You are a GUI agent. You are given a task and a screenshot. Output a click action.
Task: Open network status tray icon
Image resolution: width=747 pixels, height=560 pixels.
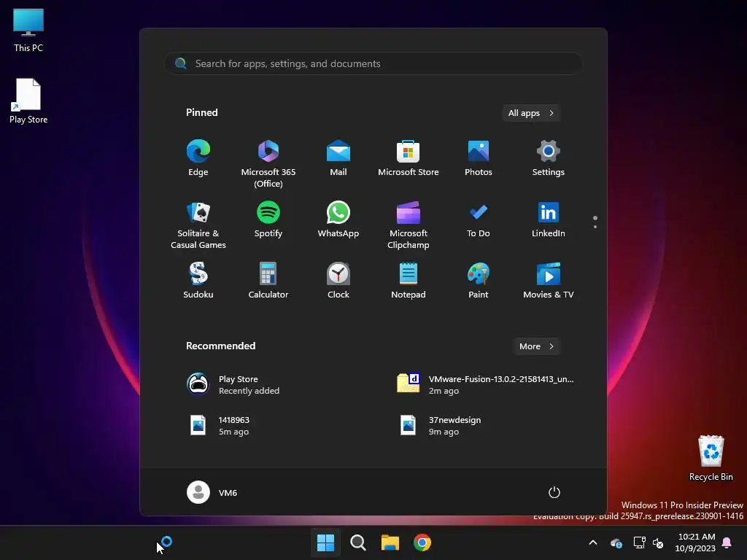point(639,542)
